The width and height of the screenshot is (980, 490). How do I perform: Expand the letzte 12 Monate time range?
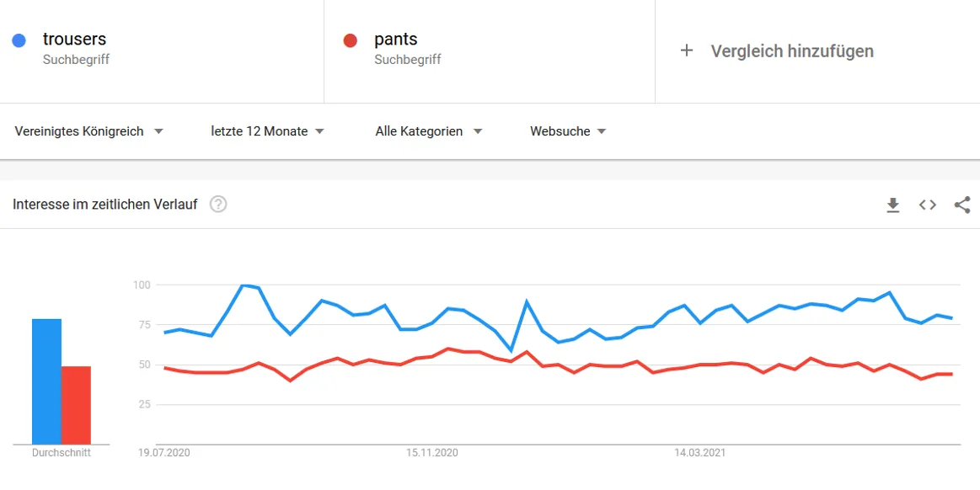(x=267, y=131)
